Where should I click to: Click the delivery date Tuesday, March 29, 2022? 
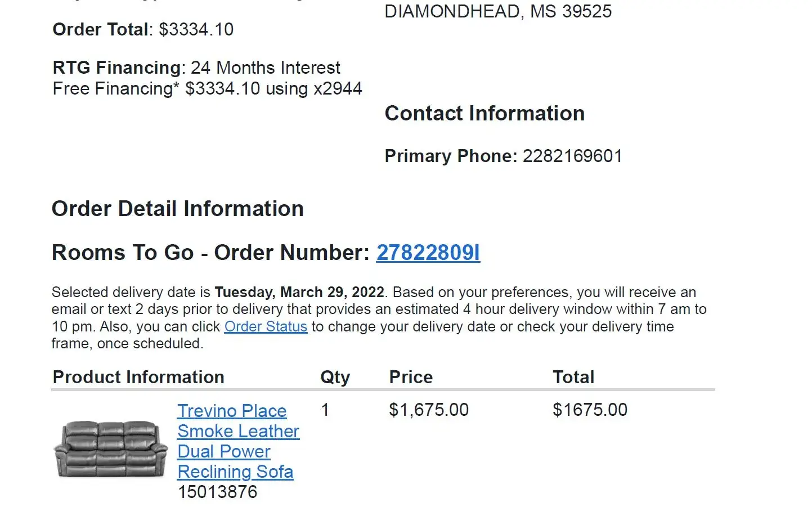pyautogui.click(x=299, y=292)
